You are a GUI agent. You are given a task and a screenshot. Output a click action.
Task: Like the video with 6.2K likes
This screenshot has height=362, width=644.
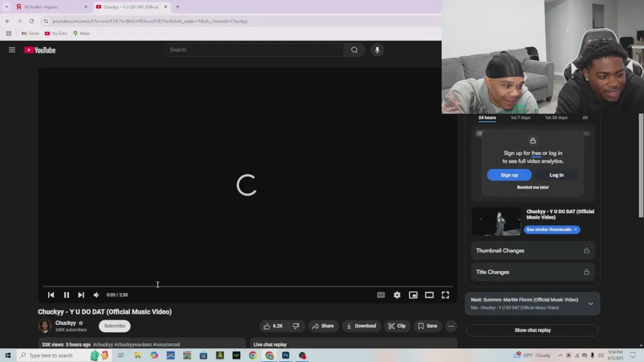click(x=273, y=326)
